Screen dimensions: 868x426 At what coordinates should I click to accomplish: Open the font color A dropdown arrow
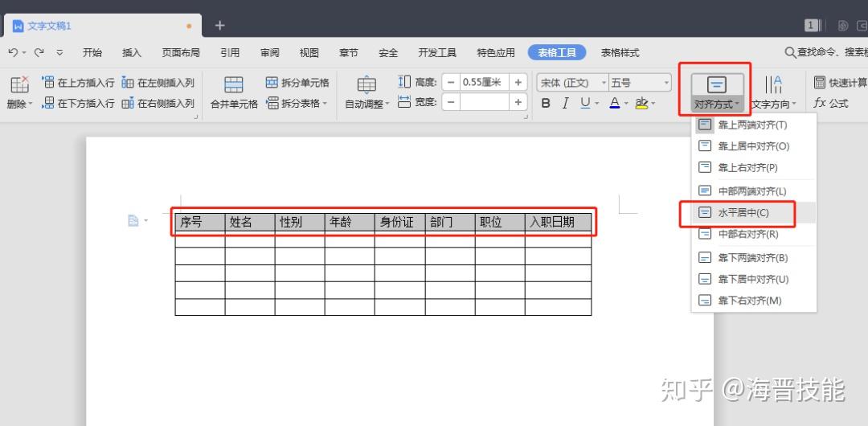[x=626, y=103]
